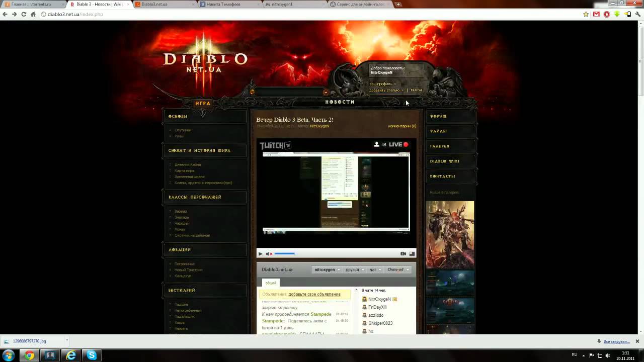This screenshot has width=644, height=362.
Task: Click добавьте свое объявление link
Action: (314, 294)
